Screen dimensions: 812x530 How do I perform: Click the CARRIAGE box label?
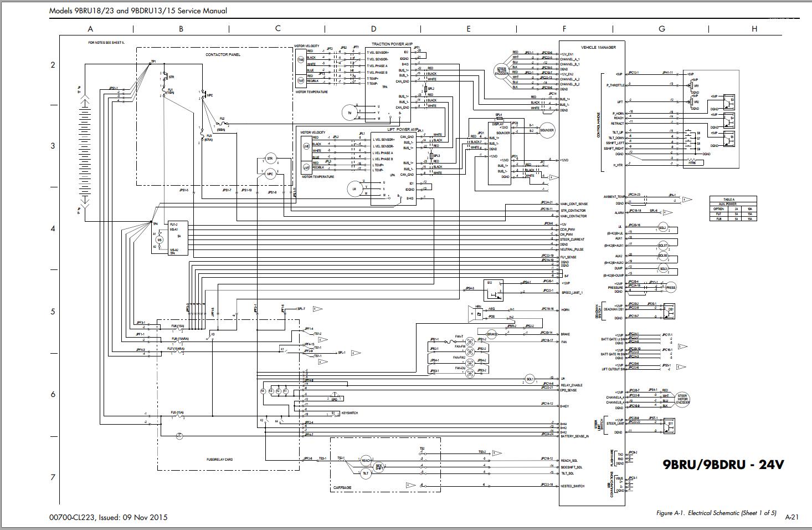point(342,488)
